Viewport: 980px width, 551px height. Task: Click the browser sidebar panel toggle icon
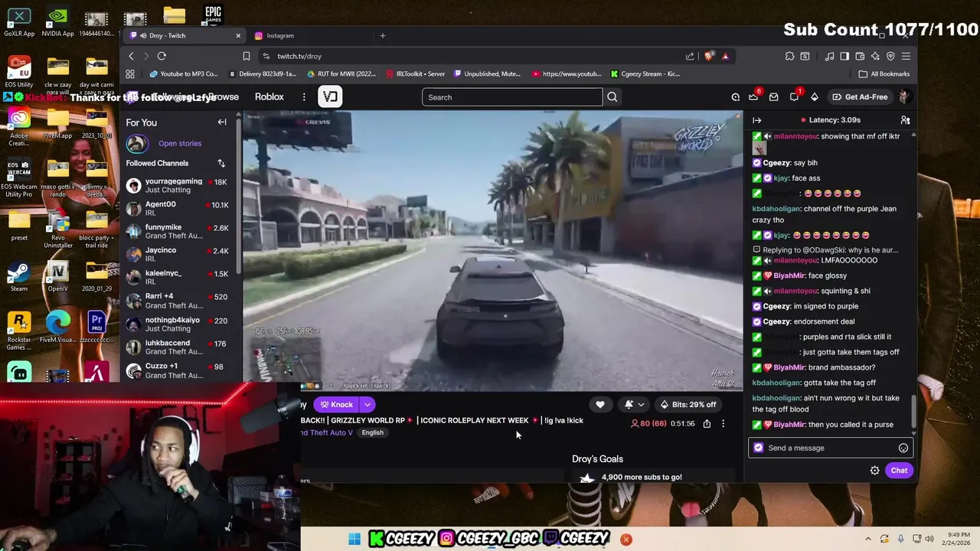844,56
